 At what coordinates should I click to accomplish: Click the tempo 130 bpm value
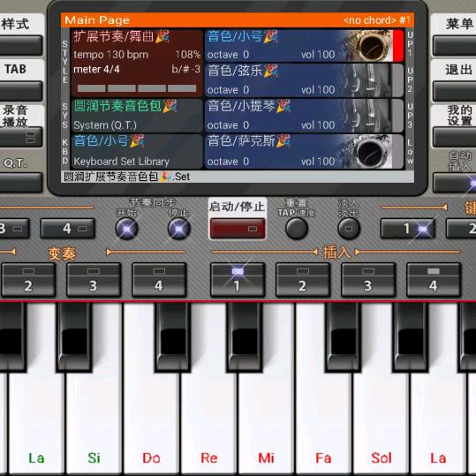point(110,55)
